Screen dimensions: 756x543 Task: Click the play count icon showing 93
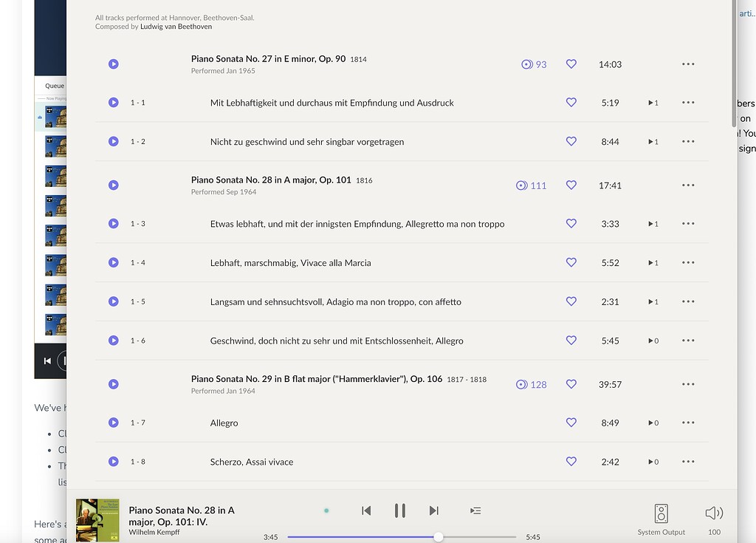coord(526,64)
